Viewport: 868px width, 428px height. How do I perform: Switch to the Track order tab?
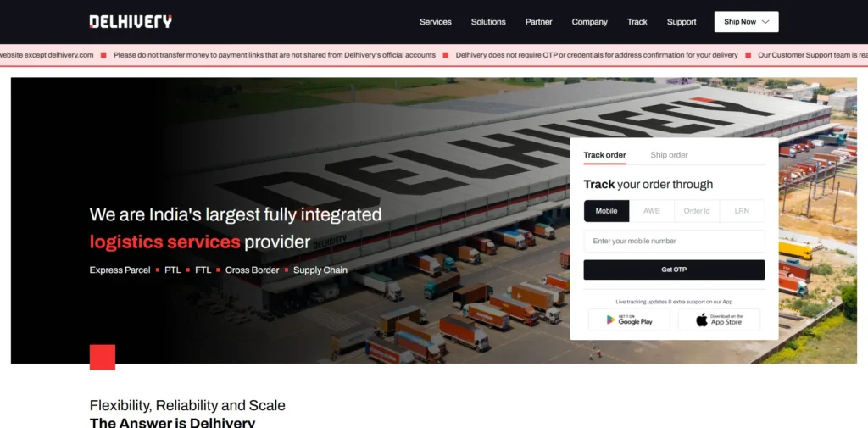pyautogui.click(x=604, y=155)
